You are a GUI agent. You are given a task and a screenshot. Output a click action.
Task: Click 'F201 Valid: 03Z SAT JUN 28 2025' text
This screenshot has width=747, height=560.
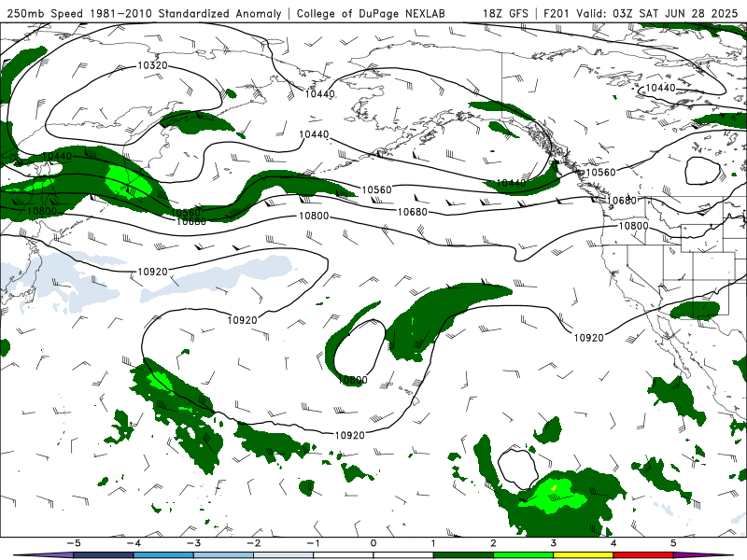pos(641,13)
